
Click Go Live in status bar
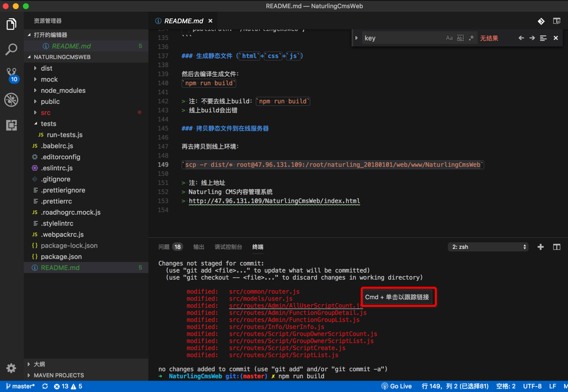(x=396, y=386)
